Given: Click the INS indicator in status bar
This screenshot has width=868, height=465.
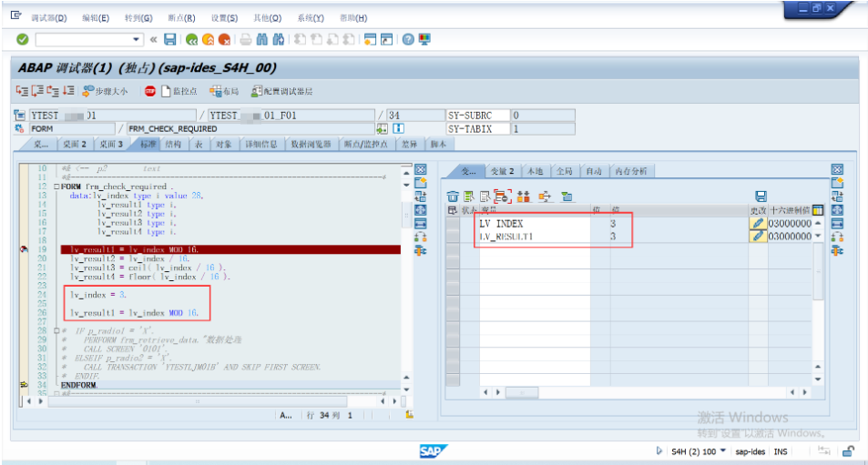Looking at the screenshot, I should tap(781, 451).
